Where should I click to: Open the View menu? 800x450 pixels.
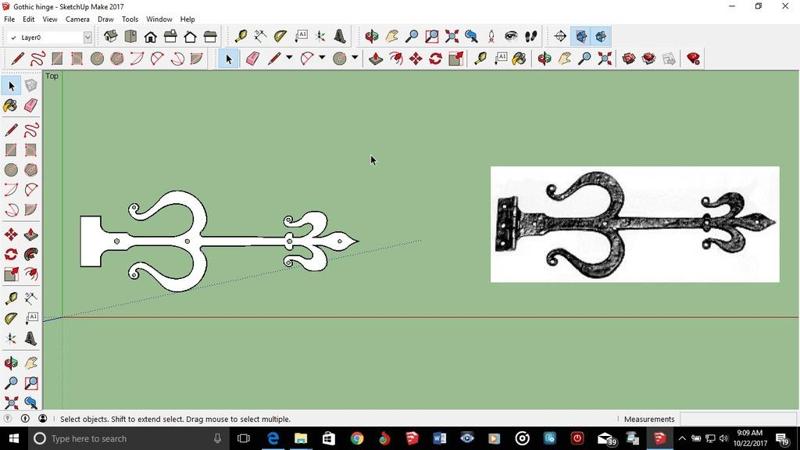(x=49, y=19)
